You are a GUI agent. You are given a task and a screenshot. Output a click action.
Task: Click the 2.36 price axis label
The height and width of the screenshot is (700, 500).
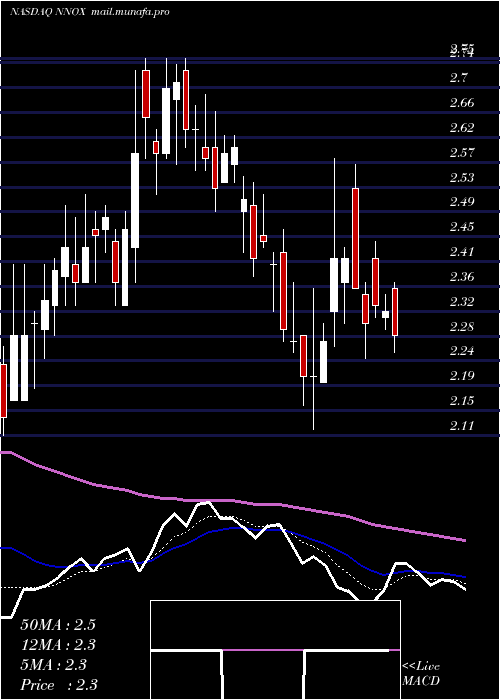[x=462, y=277]
